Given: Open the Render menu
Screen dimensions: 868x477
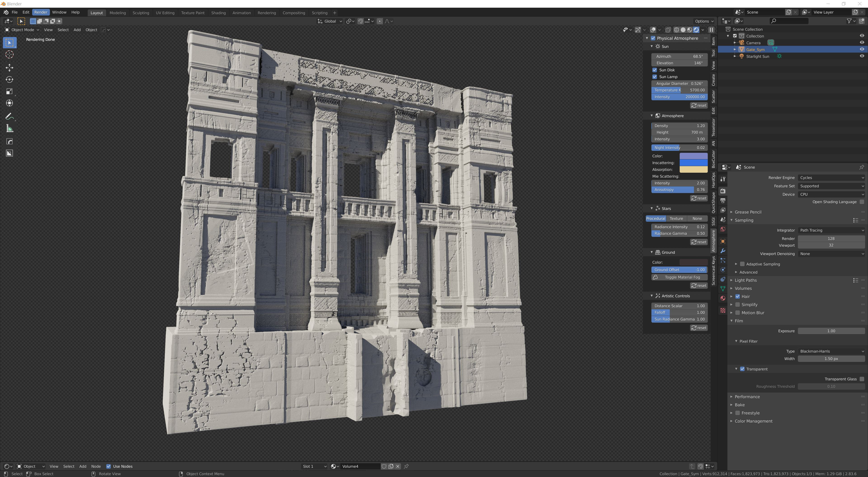Looking at the screenshot, I should [x=41, y=12].
